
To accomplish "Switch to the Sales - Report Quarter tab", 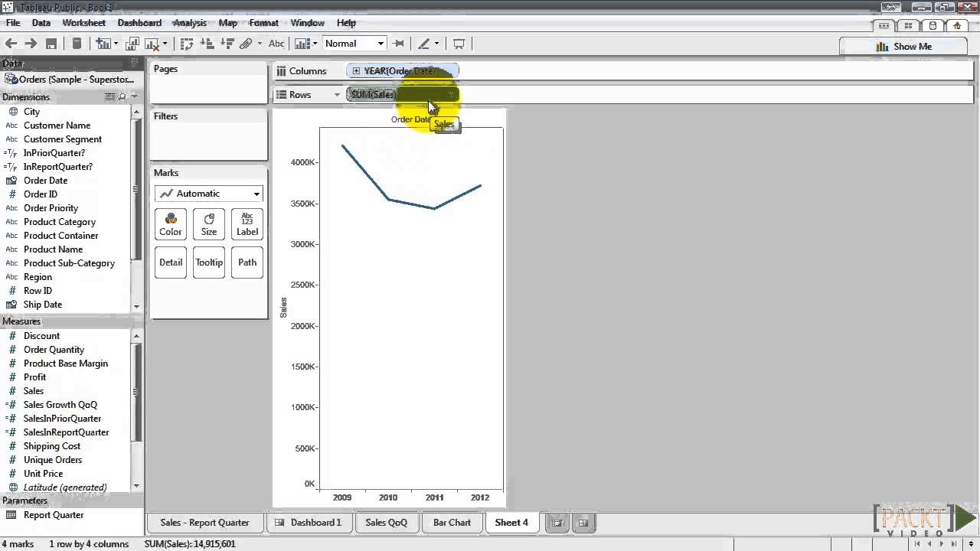I will click(x=204, y=523).
